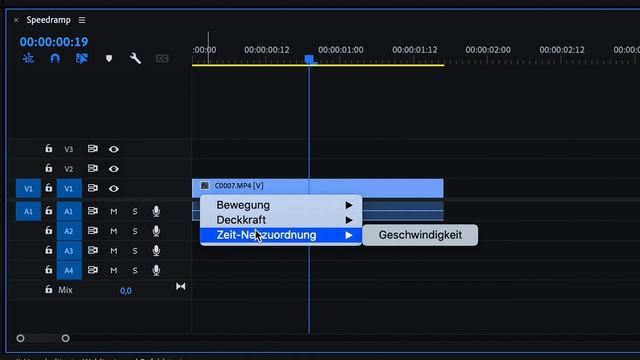640x360 pixels.
Task: Toggle the CC captions track button
Action: [x=162, y=58]
